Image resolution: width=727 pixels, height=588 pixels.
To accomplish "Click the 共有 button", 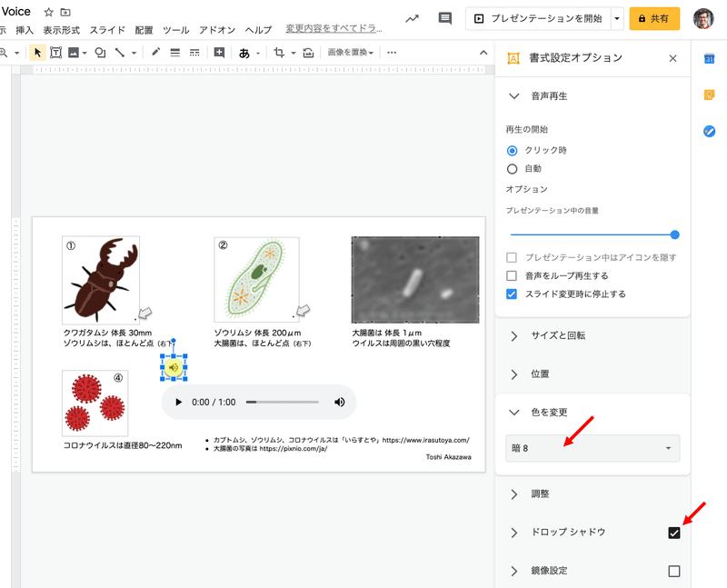I will pos(654,17).
